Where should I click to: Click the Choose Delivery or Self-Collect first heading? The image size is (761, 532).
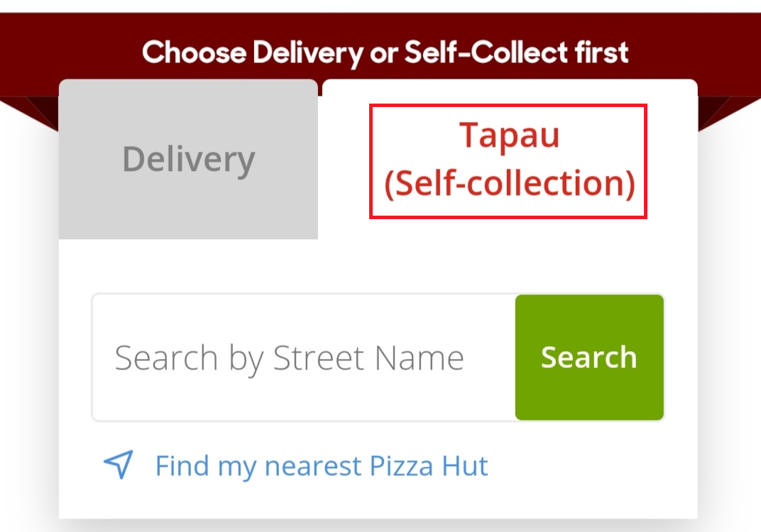pyautogui.click(x=385, y=53)
